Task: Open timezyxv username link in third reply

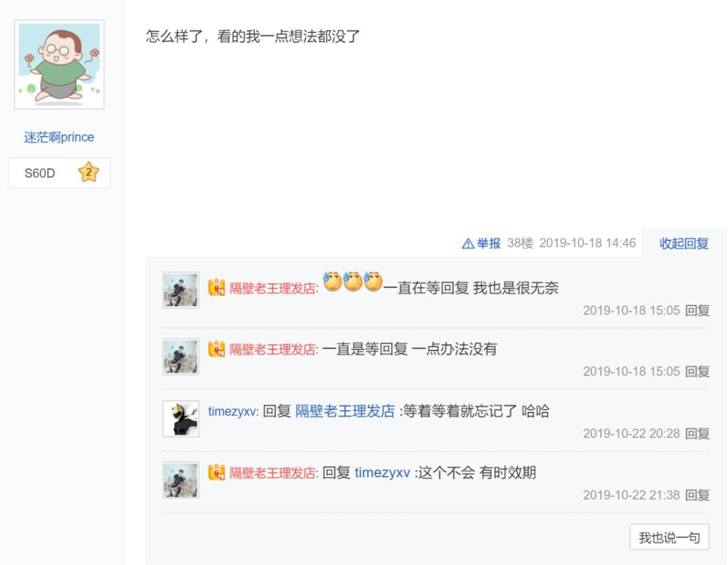Action: coord(232,411)
